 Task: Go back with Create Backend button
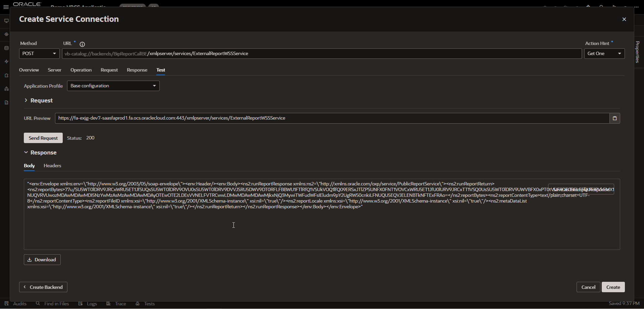(43, 287)
